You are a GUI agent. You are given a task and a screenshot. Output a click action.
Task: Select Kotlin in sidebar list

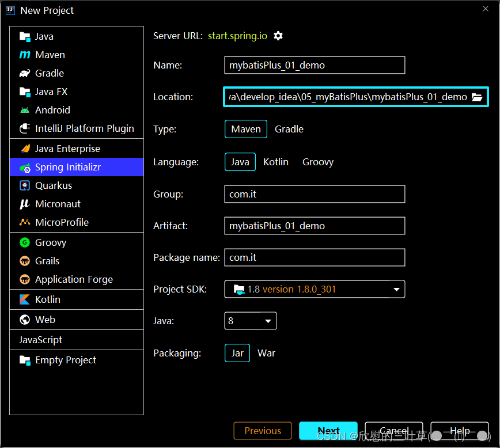[48, 300]
